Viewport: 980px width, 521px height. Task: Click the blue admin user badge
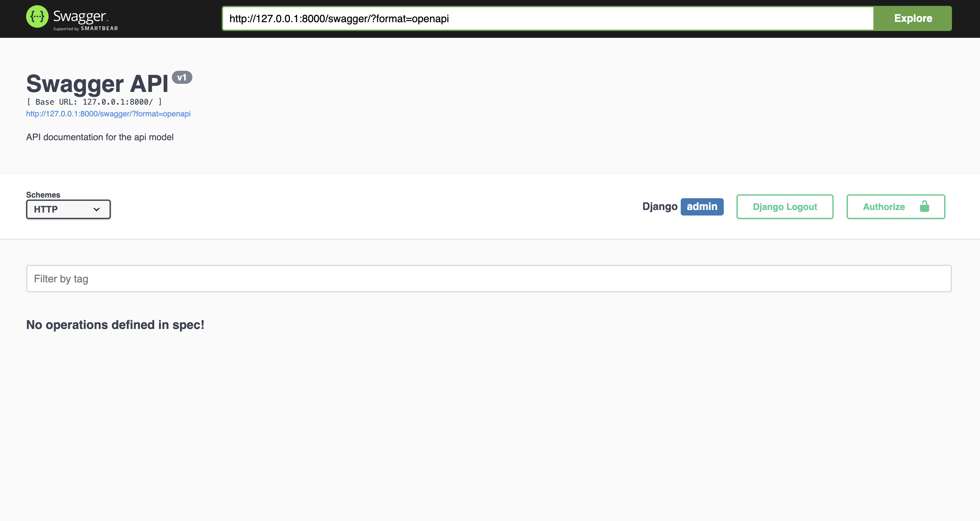[x=702, y=207]
